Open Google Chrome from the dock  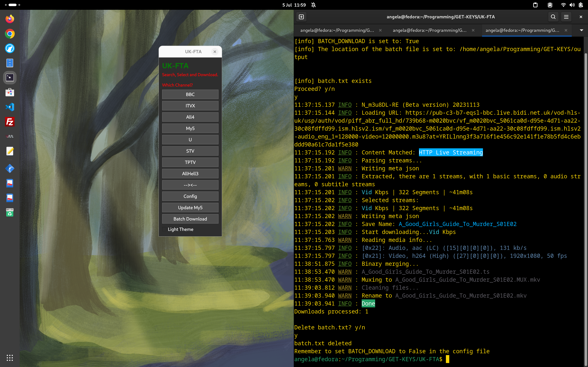pyautogui.click(x=10, y=34)
